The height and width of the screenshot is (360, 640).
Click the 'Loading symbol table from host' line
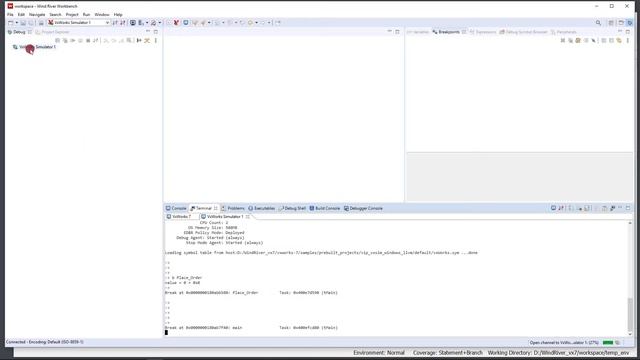[x=321, y=253]
